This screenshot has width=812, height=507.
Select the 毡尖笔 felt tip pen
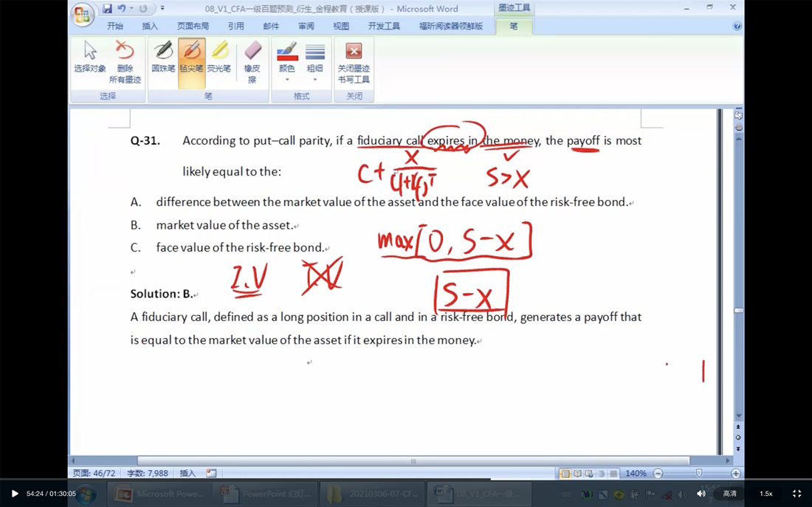pos(192,63)
